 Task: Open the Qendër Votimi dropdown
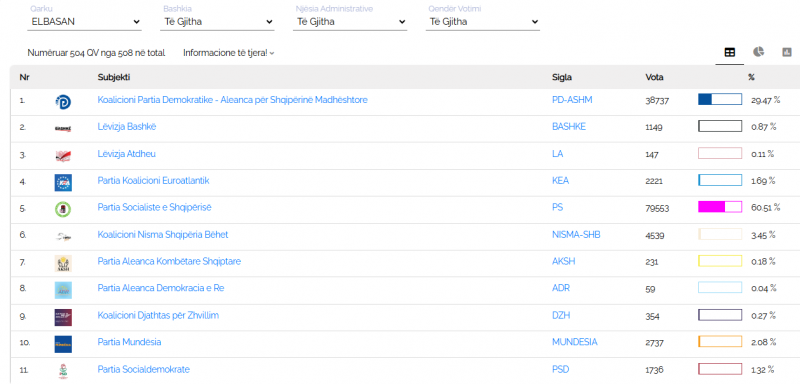pos(483,22)
